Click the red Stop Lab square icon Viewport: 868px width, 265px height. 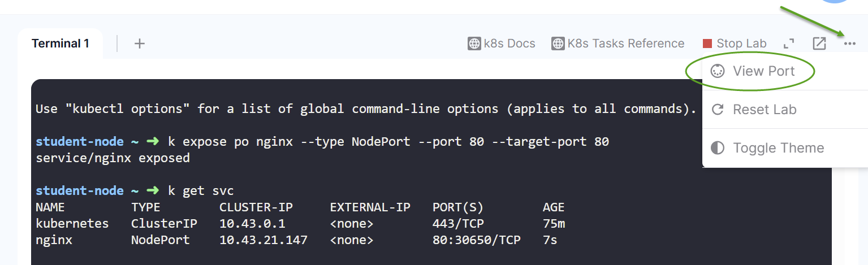pos(707,44)
